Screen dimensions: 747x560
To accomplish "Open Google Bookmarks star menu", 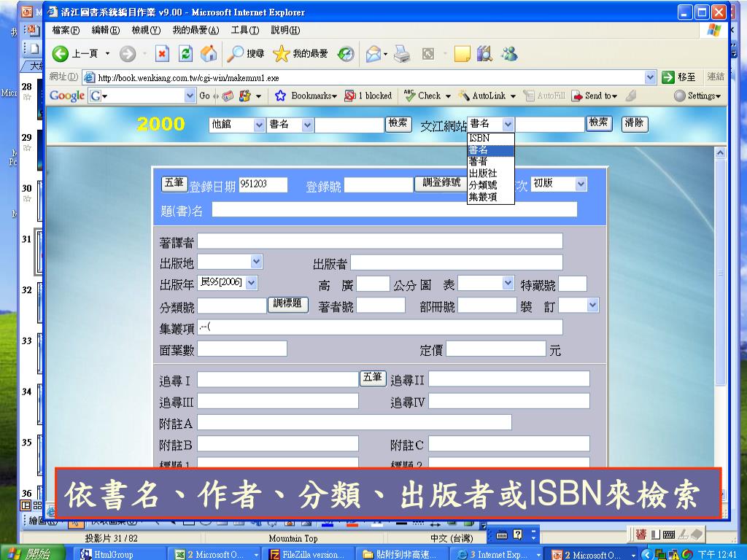I will pos(306,96).
